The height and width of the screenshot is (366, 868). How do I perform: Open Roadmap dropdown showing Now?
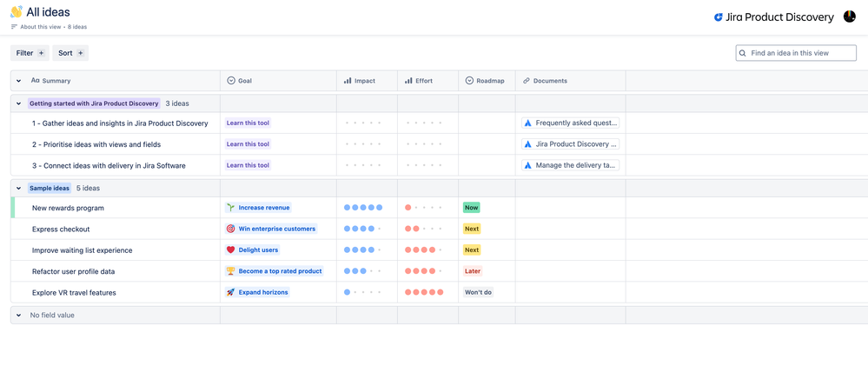click(472, 208)
